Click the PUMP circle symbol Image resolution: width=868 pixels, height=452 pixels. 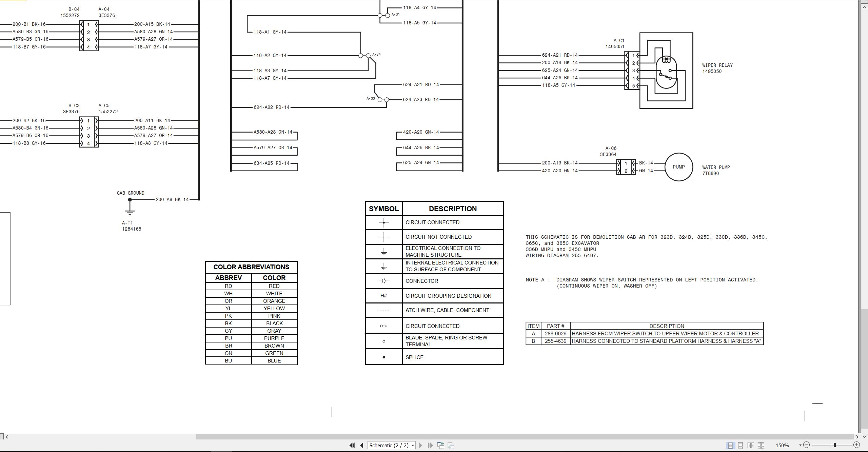pyautogui.click(x=678, y=167)
